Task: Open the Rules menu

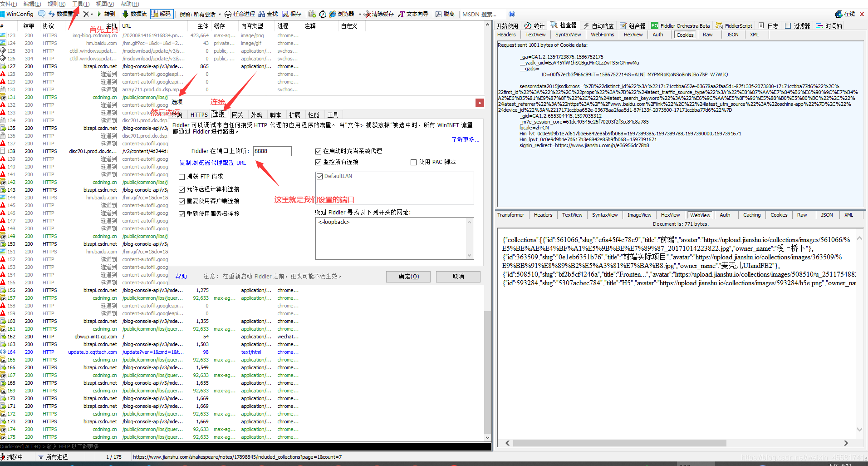Action: click(57, 4)
